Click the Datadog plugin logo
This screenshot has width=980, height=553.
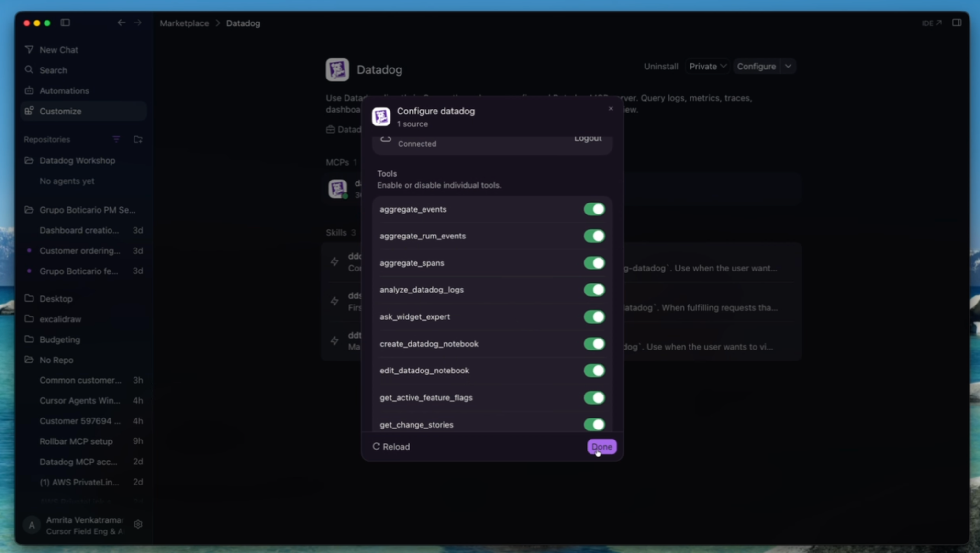point(337,70)
